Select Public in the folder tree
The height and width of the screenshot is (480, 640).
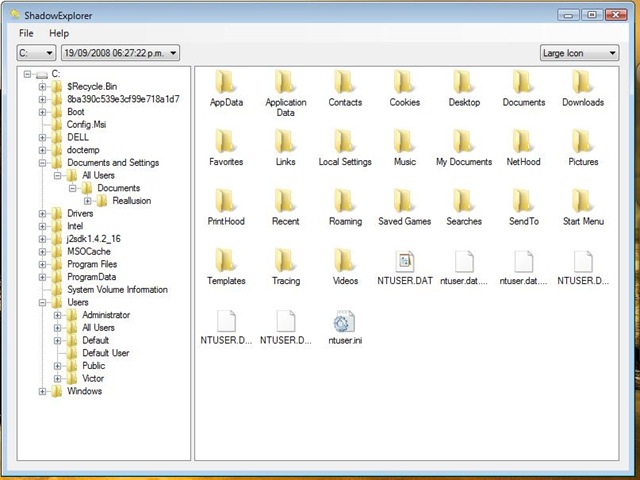coord(93,366)
